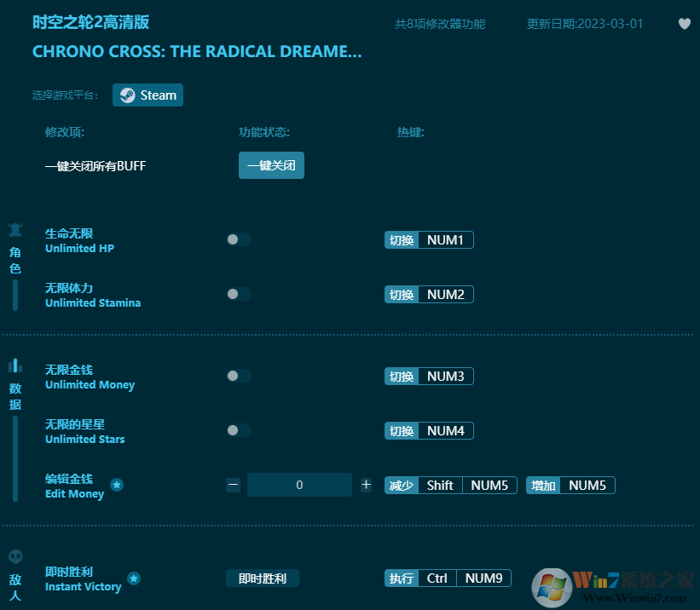Click the NUM2 hotkey box
The image size is (700, 610).
click(x=429, y=295)
